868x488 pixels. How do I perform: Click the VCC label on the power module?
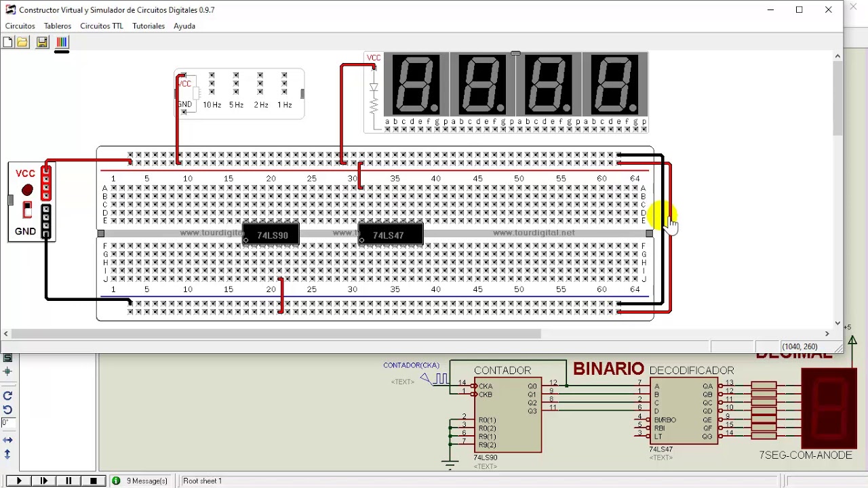(x=25, y=174)
